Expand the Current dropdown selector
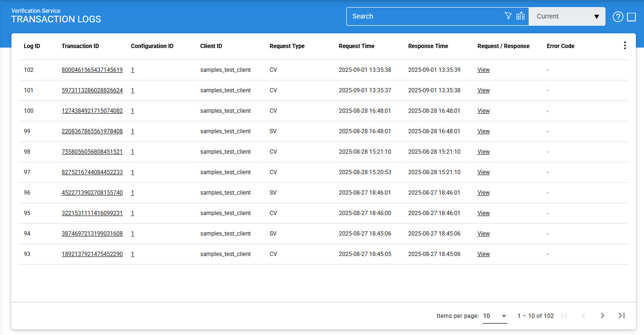This screenshot has height=335, width=644. 567,16
